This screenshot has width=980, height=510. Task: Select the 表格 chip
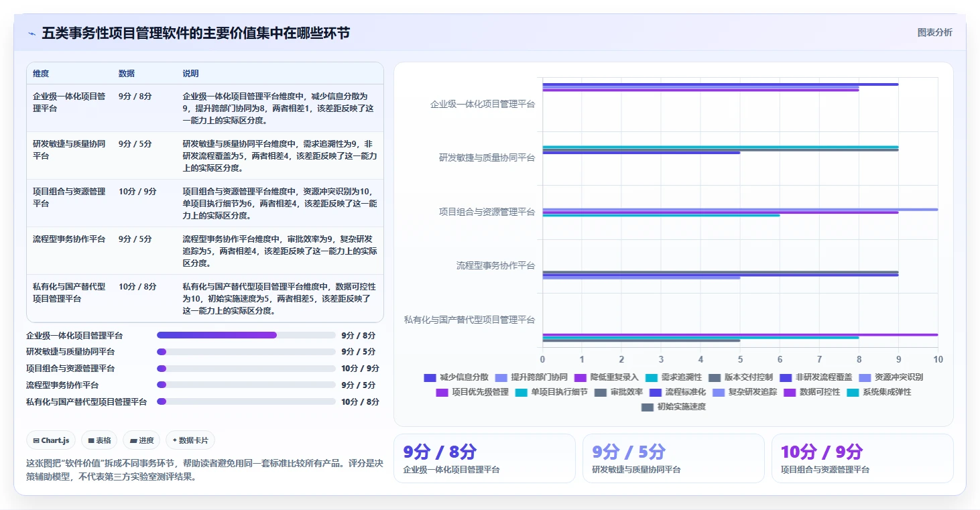(x=99, y=440)
